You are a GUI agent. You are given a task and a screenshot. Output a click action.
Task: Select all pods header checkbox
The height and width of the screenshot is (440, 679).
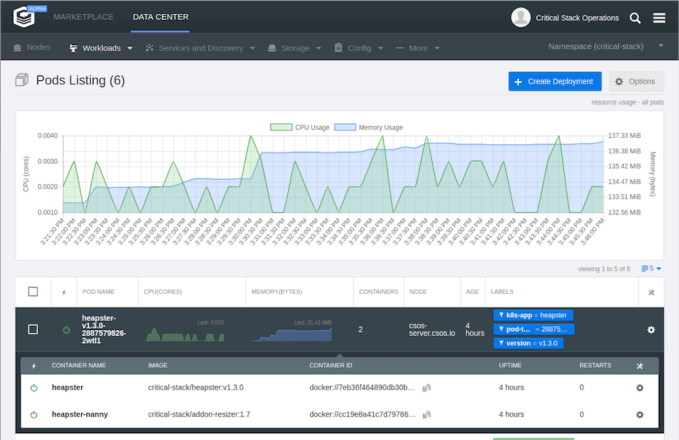[x=33, y=292]
